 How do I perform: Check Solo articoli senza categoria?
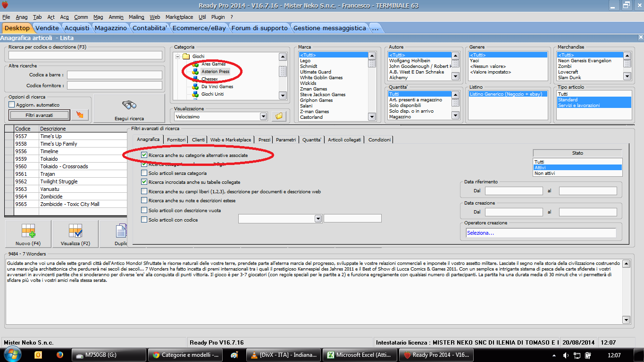click(x=144, y=173)
